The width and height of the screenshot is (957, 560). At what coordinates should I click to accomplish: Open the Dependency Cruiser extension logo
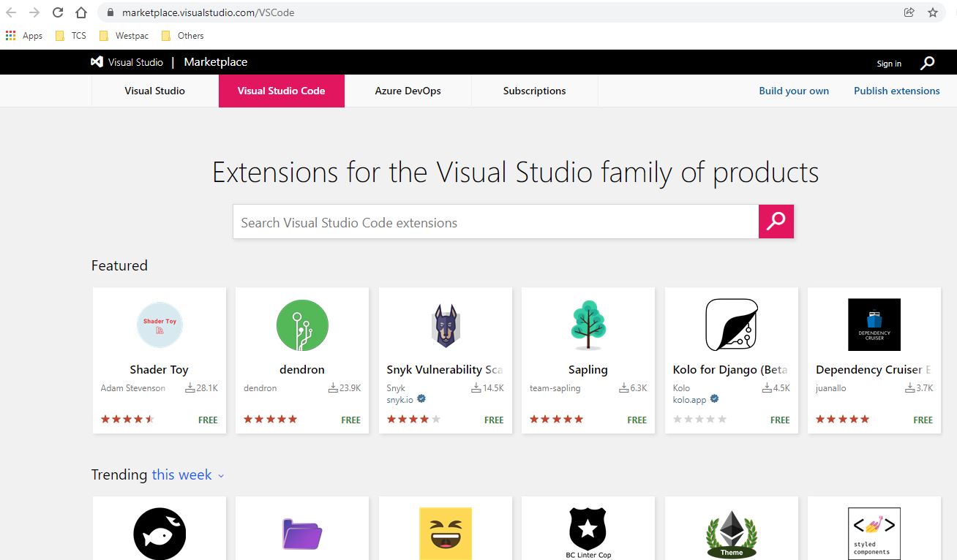[874, 324]
